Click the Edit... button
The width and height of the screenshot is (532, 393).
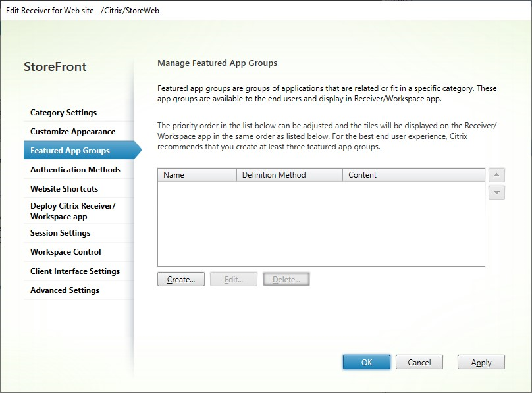[234, 279]
